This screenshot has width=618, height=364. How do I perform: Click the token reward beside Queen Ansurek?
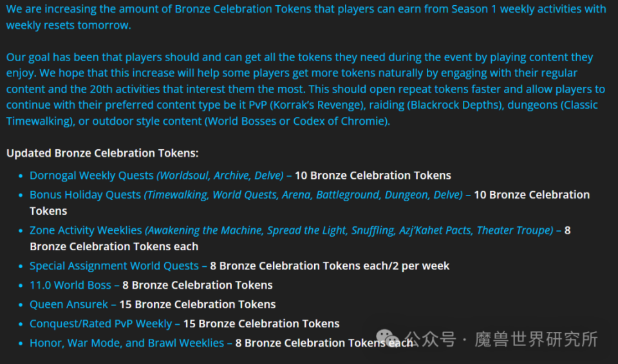pos(197,304)
